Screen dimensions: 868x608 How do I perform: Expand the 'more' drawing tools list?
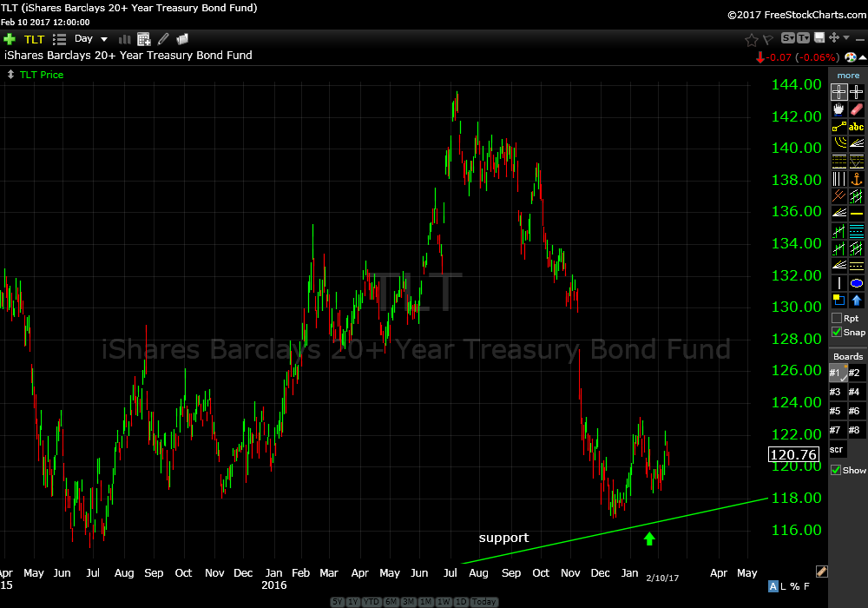pyautogui.click(x=848, y=76)
